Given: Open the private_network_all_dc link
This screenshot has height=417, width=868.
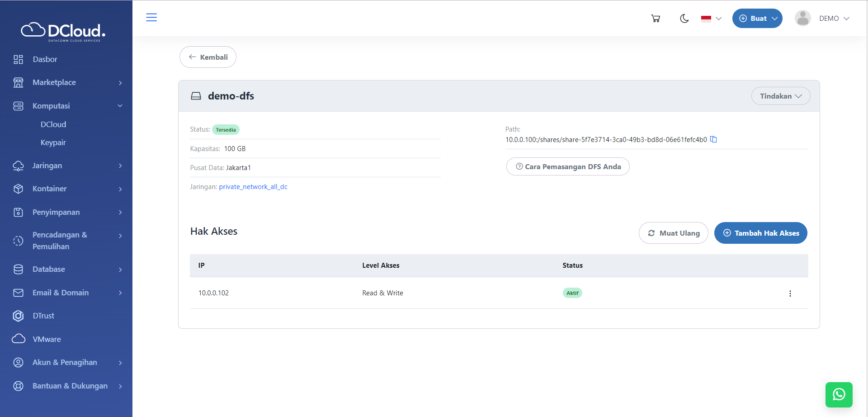Looking at the screenshot, I should (253, 187).
